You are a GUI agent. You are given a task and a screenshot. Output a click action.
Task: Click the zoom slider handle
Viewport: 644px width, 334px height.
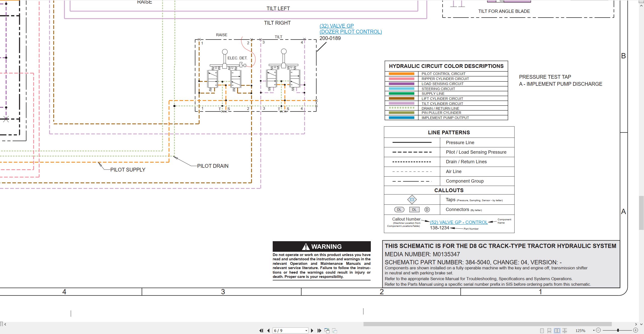click(x=618, y=330)
